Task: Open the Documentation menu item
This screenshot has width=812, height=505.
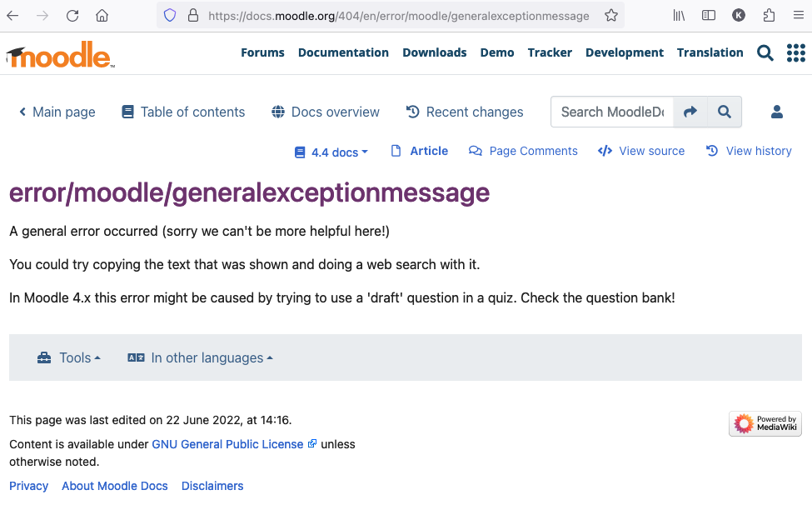Action: (x=343, y=52)
